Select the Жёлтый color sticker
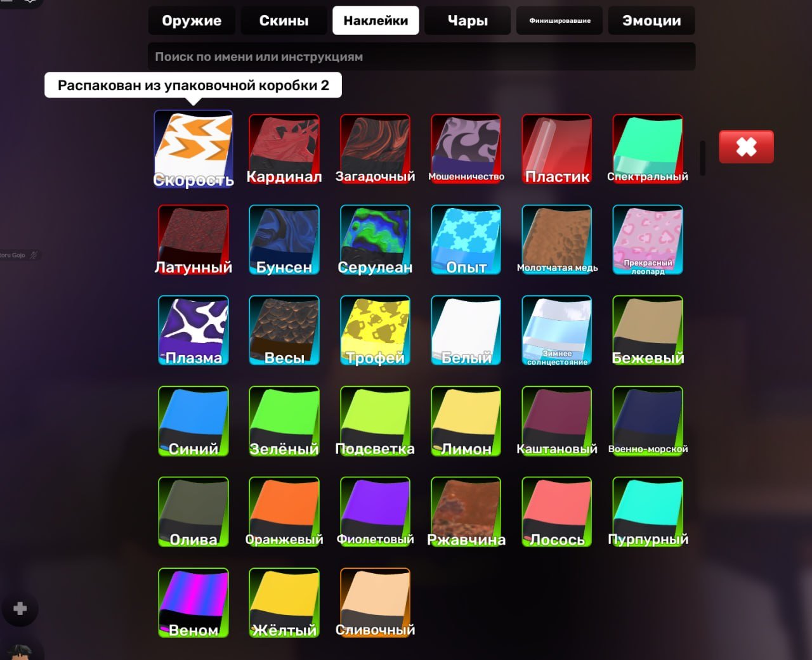812x660 pixels. 284,602
